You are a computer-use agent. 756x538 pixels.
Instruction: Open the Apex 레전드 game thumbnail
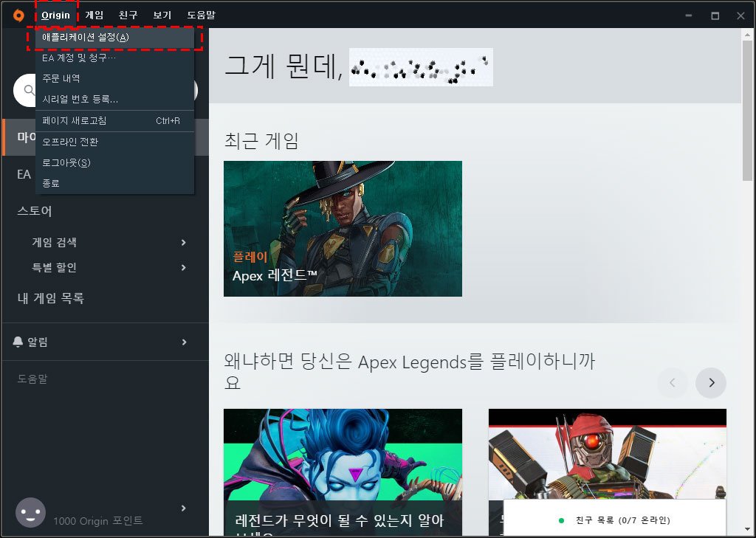343,229
